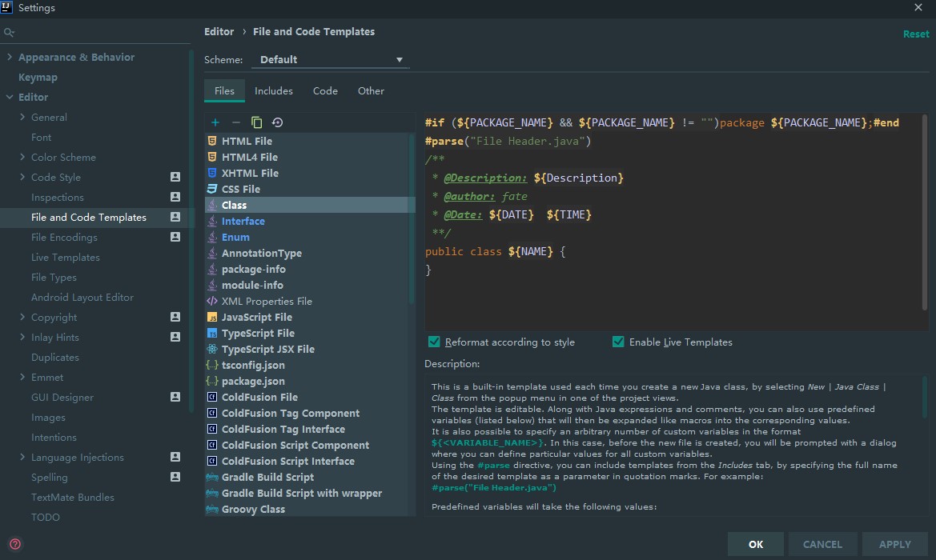Screen dimensions: 936x560
Task: Click the TypeScript File icon
Action: pyautogui.click(x=212, y=334)
